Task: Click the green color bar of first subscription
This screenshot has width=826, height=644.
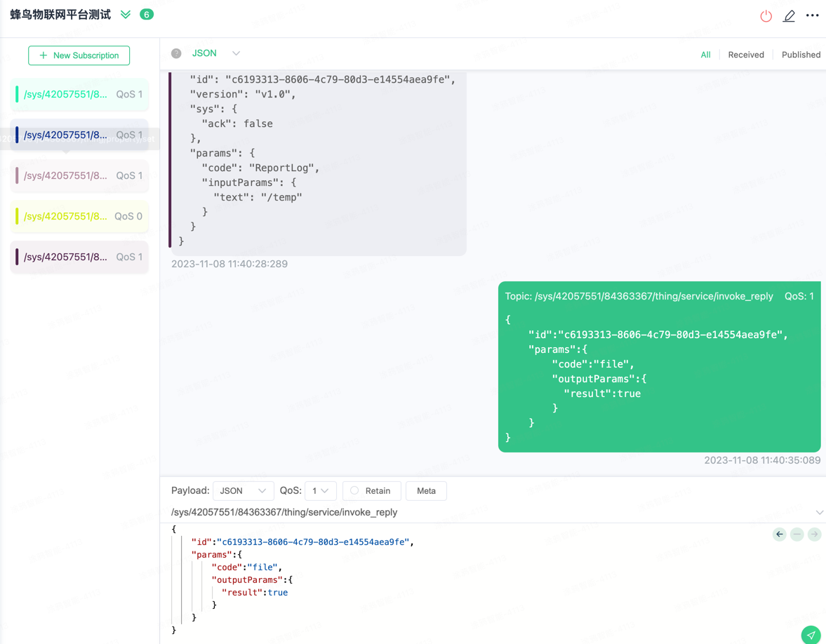Action: pyautogui.click(x=17, y=94)
